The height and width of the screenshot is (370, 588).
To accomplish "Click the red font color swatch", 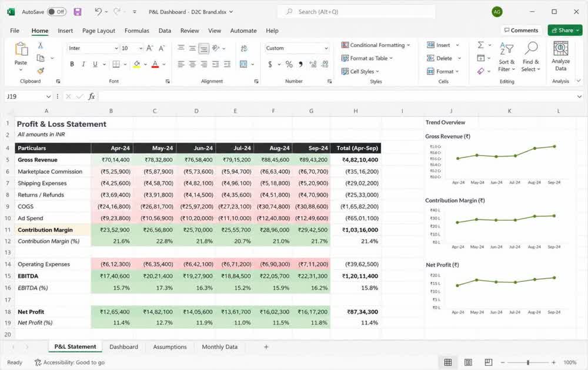I will coord(155,64).
